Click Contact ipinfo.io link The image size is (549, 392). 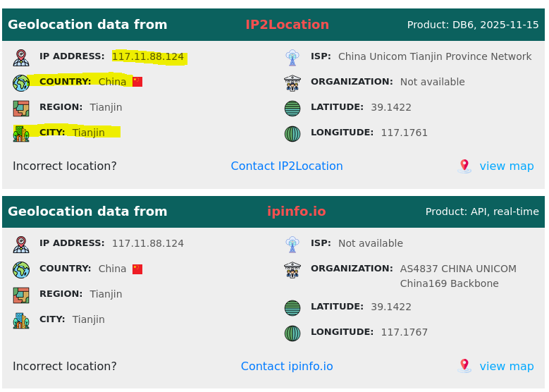287,367
